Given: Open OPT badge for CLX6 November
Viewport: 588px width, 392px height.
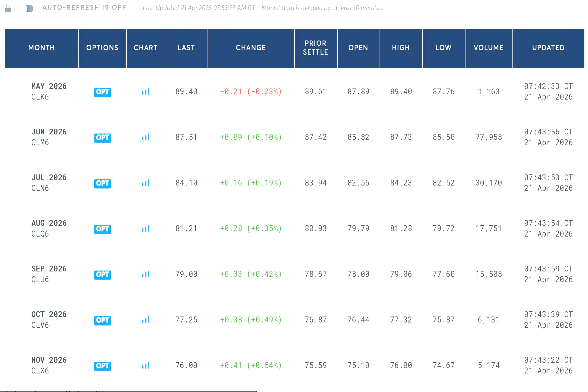Looking at the screenshot, I should tap(102, 366).
